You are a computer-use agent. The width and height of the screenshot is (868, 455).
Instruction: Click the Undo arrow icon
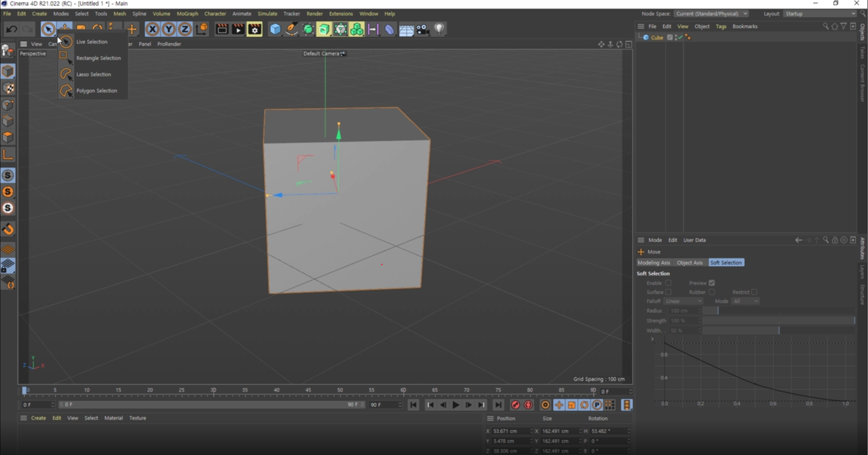point(12,30)
